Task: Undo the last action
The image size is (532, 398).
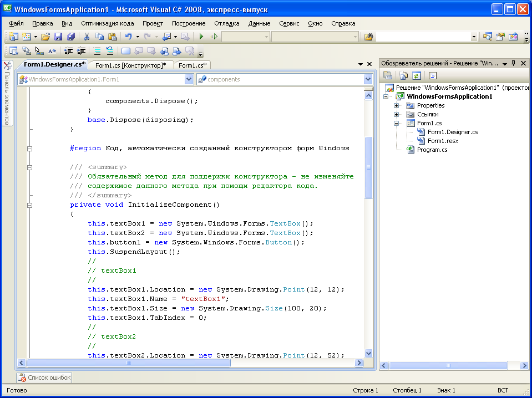Action: pos(129,37)
